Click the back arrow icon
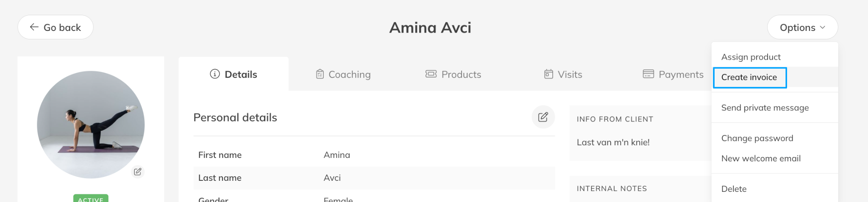868x202 pixels. (x=34, y=27)
